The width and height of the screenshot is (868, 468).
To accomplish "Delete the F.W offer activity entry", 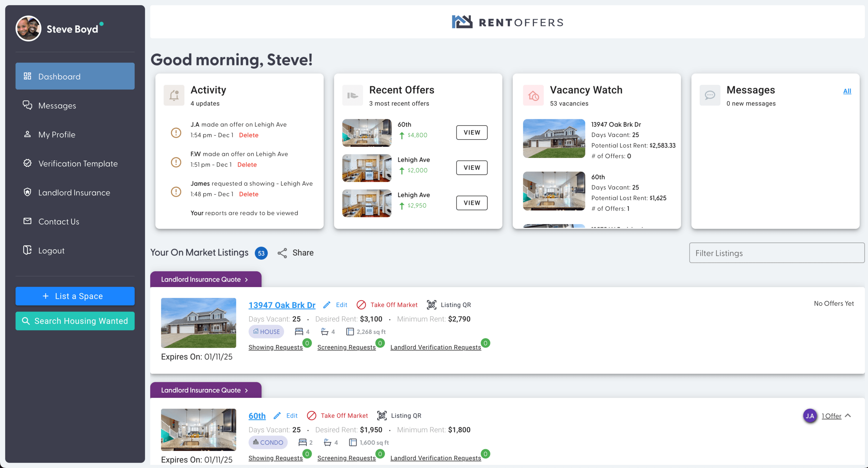I will tap(247, 165).
